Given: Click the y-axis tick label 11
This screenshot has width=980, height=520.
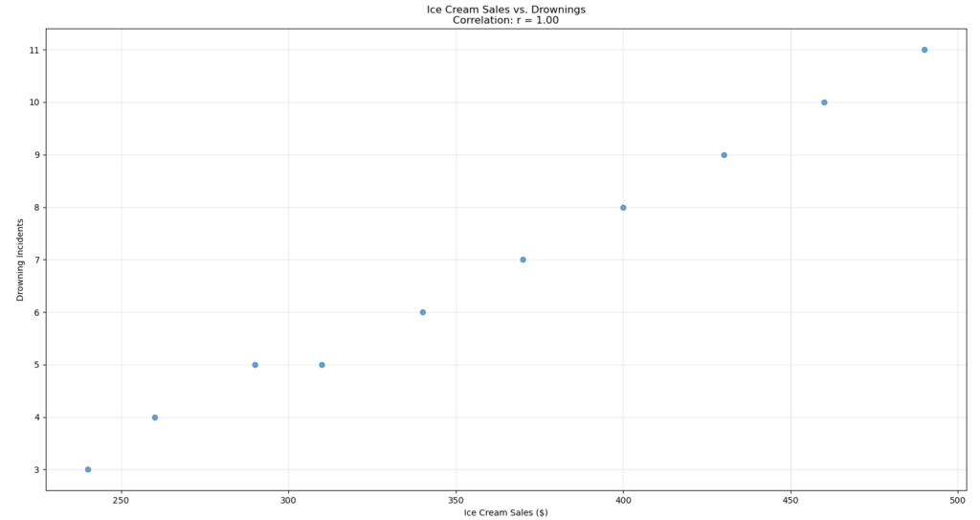Looking at the screenshot, I should (x=33, y=50).
